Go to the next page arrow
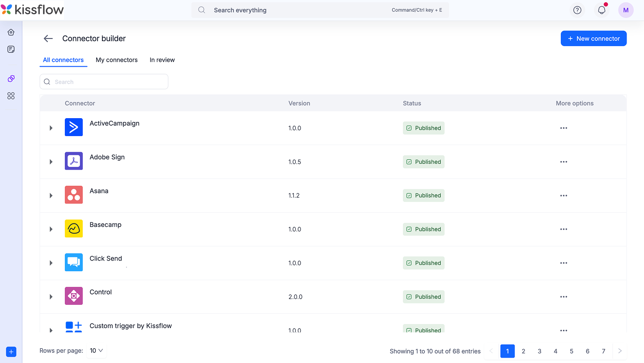The image size is (644, 363). (x=620, y=351)
